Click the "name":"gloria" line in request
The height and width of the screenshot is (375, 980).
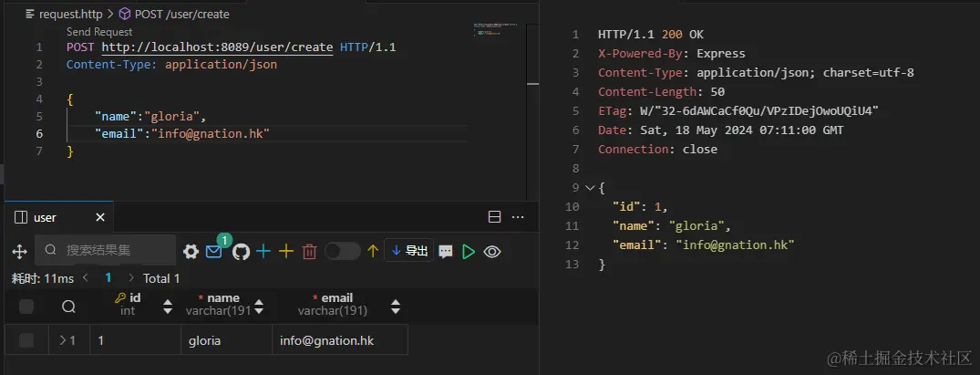click(150, 117)
